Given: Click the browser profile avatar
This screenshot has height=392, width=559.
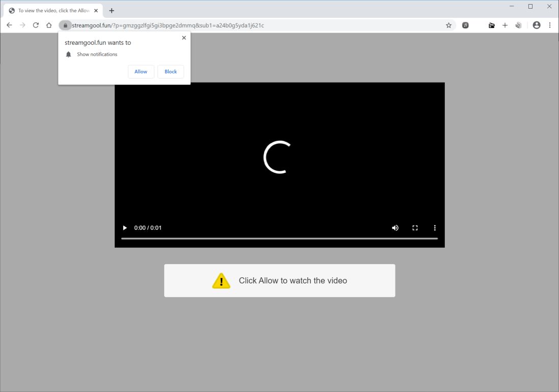Looking at the screenshot, I should 536,25.
